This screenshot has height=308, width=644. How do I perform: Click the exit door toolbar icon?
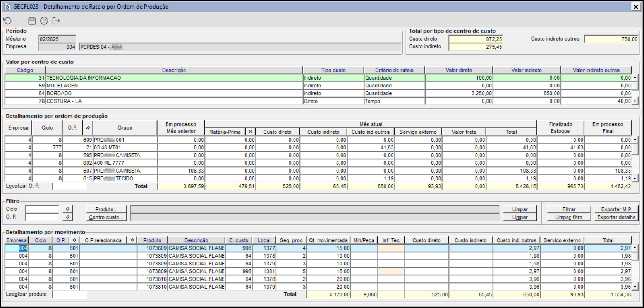[x=56, y=21]
